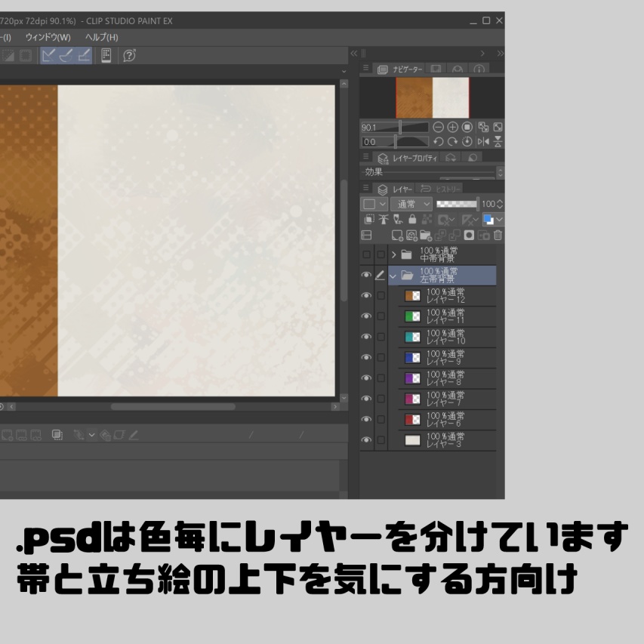Click the zoom out icon in Navigator
Viewport: 644px width, 644px height.
click(438, 128)
